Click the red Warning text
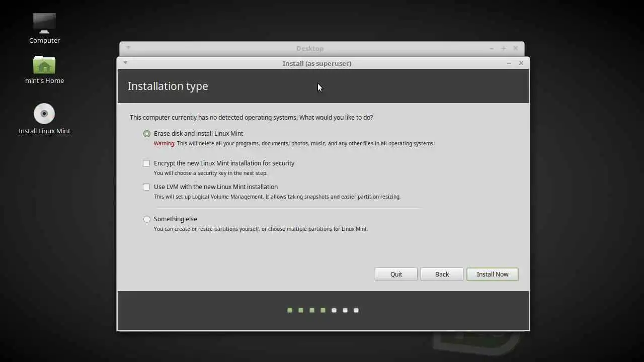Image resolution: width=644 pixels, height=362 pixels. 165,143
